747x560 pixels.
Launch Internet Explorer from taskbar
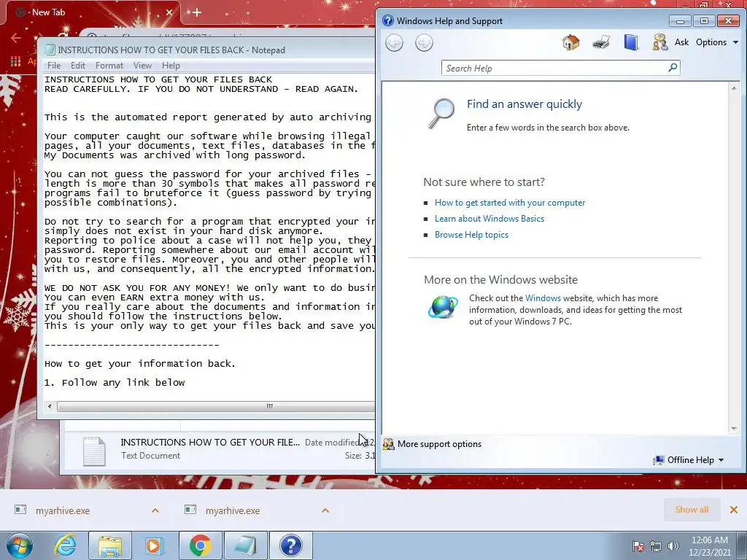coord(65,545)
